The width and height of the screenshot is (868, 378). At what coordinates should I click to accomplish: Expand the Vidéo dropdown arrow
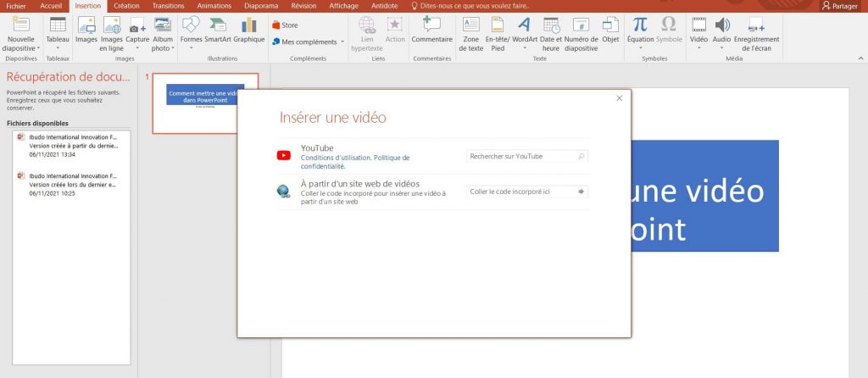click(698, 48)
